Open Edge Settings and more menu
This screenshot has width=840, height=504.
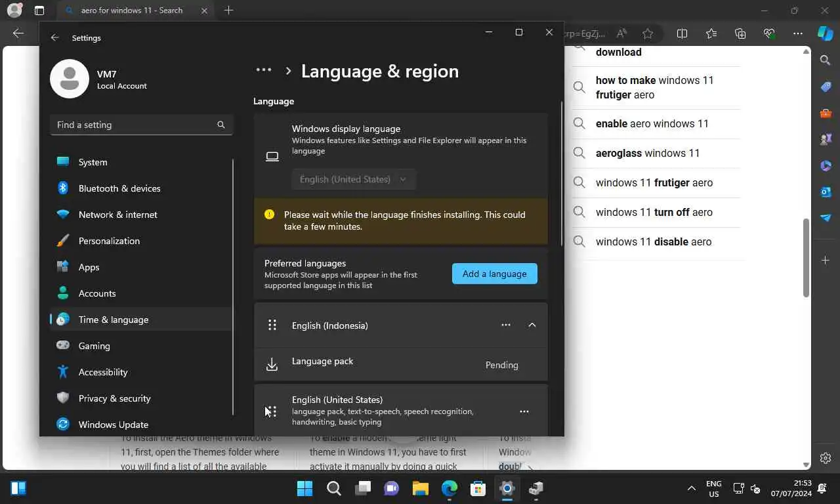pyautogui.click(x=798, y=33)
